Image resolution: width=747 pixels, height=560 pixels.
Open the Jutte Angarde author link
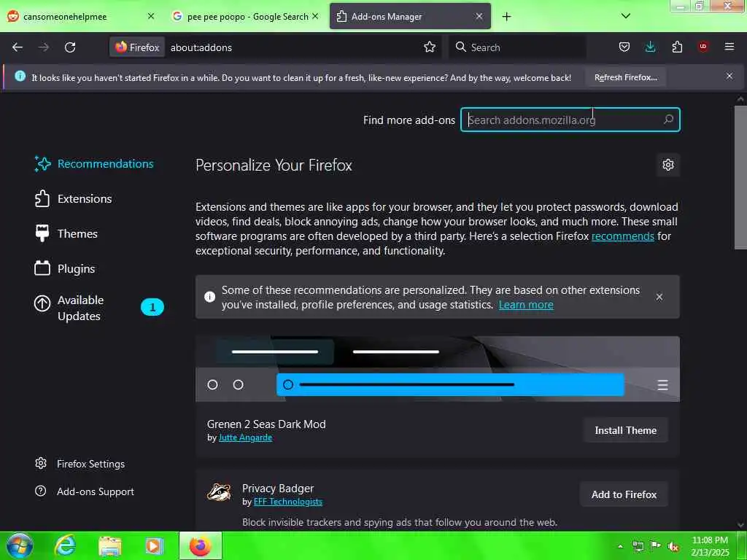[x=245, y=437]
